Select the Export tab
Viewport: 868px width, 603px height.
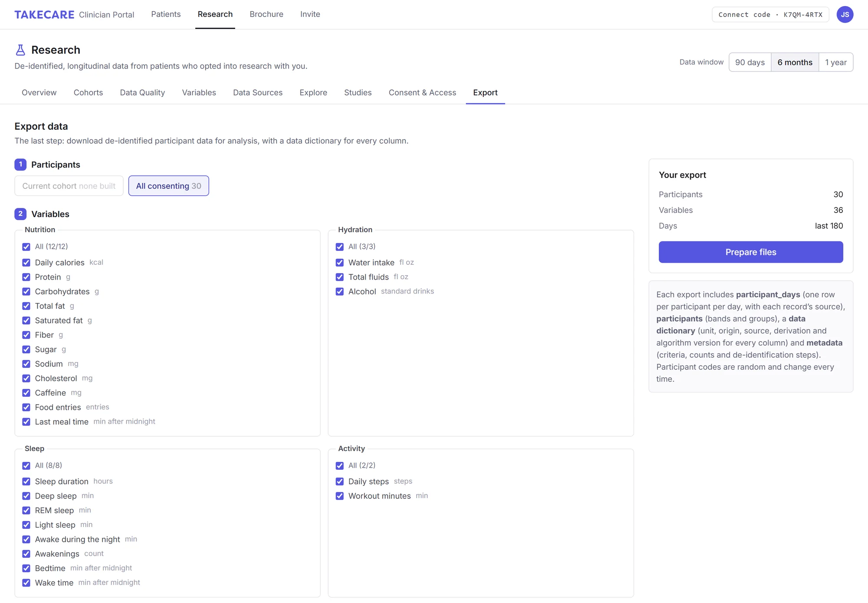[485, 92]
